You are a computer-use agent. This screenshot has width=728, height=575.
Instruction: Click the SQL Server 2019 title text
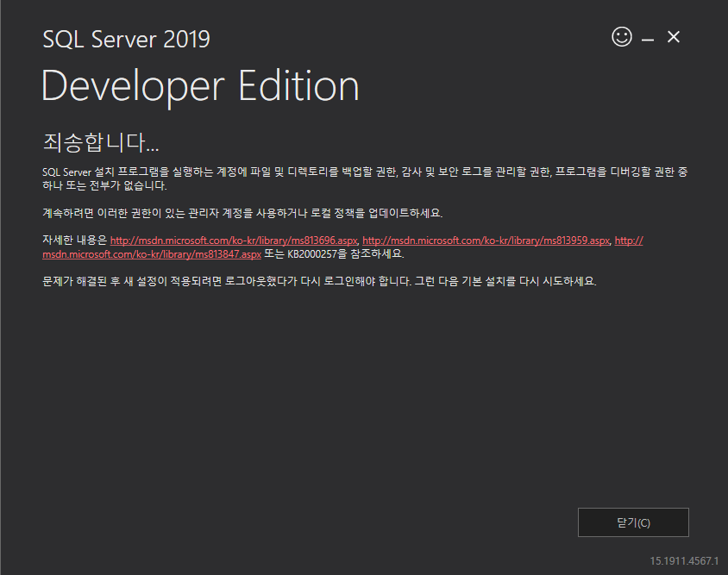(126, 39)
